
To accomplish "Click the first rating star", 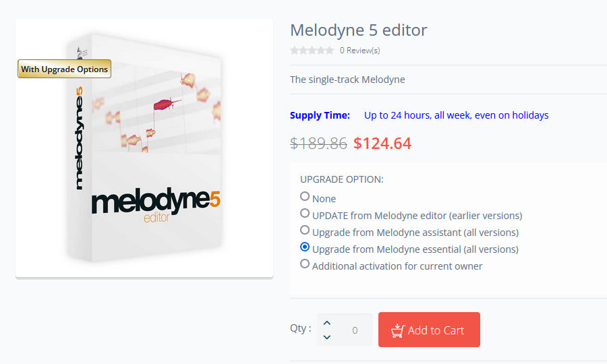I will click(x=294, y=51).
